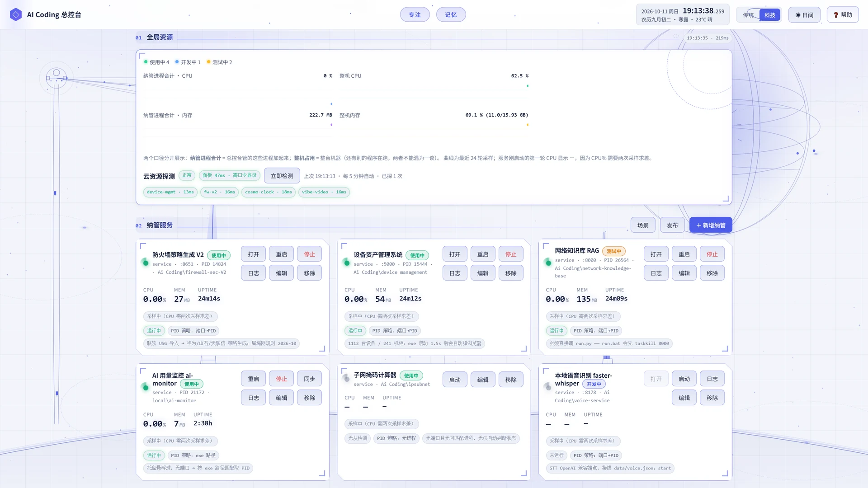Image resolution: width=868 pixels, height=488 pixels.
Task: Click the 面板 47ms 需口令登录 chip
Action: (229, 175)
